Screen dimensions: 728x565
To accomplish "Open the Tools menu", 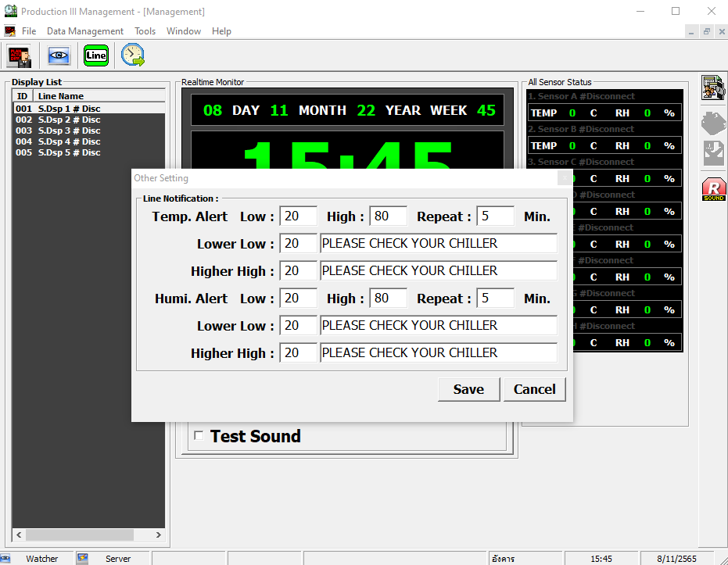I will [x=145, y=31].
